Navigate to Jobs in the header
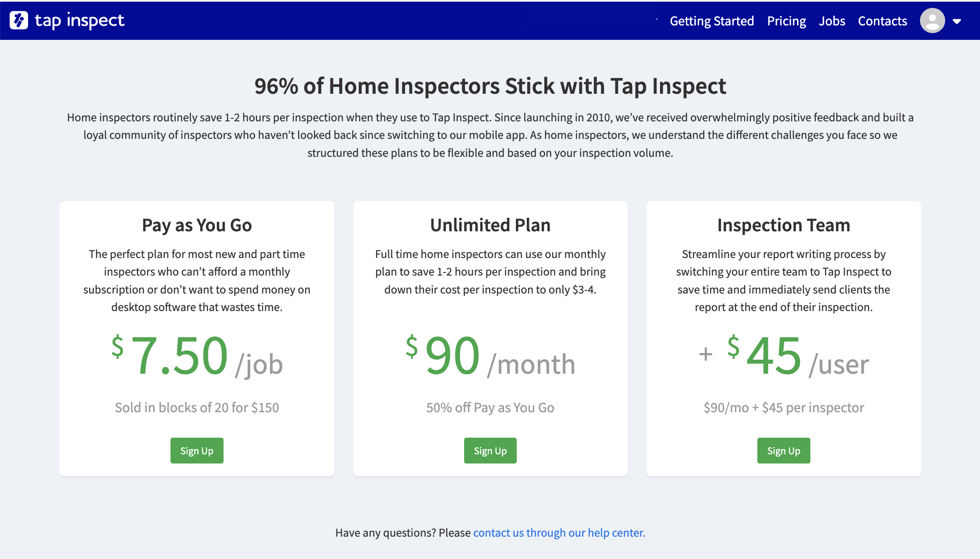Image resolution: width=980 pixels, height=559 pixels. (x=832, y=21)
